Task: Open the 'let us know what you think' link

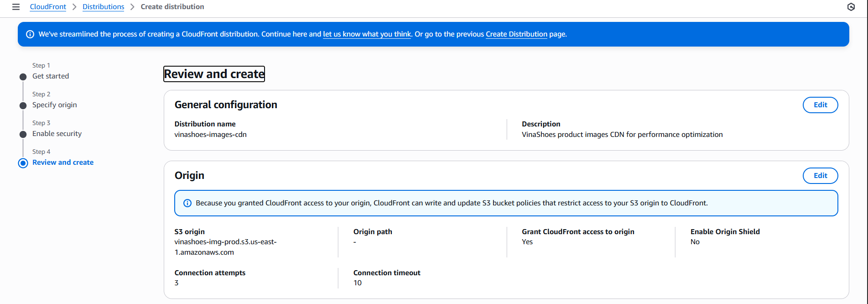Action: (x=366, y=34)
